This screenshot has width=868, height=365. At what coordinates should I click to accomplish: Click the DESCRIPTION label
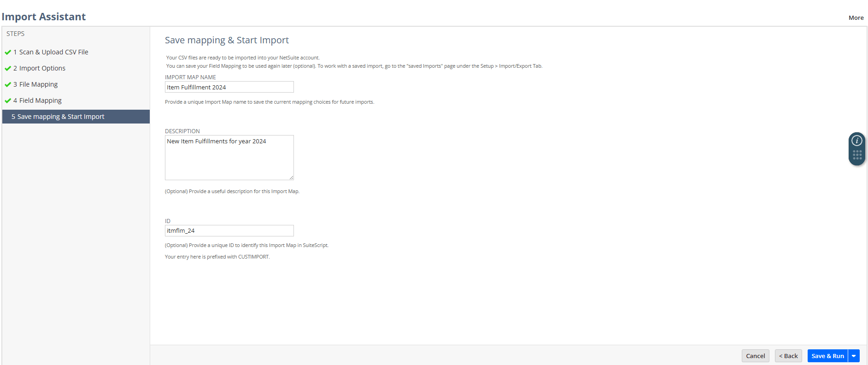point(182,131)
